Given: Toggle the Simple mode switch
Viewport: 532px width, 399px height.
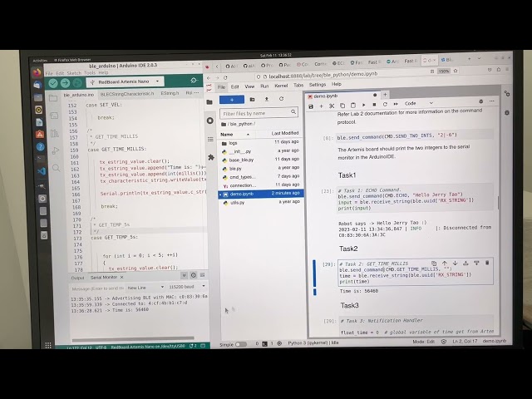Looking at the screenshot, I should [x=240, y=344].
